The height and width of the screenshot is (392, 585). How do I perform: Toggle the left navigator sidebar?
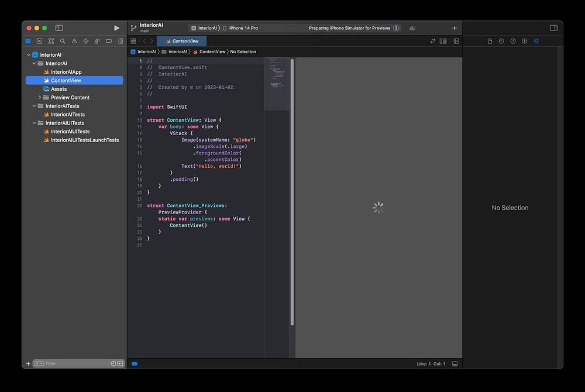[59, 28]
